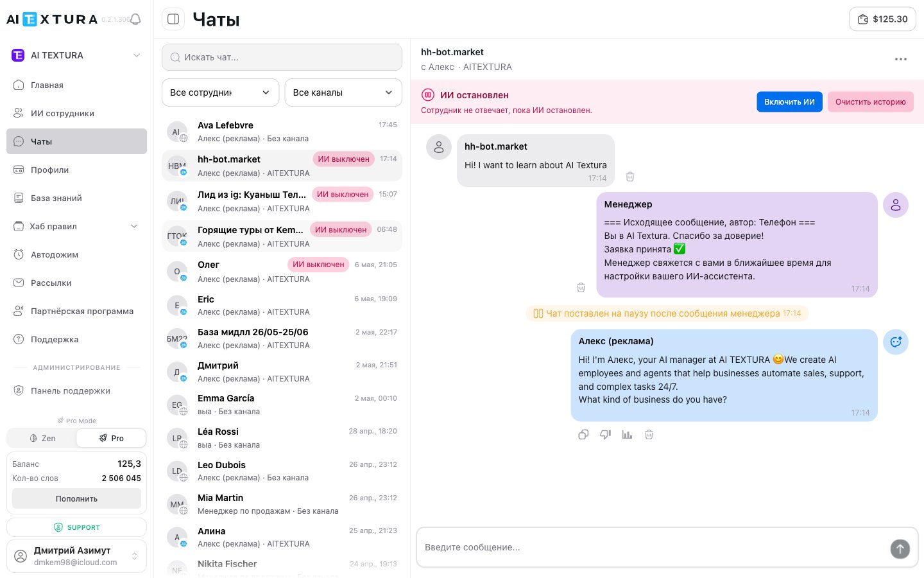Select the hh-bot.market chat in list
The width and height of the screenshot is (924, 578).
pyautogui.click(x=282, y=166)
